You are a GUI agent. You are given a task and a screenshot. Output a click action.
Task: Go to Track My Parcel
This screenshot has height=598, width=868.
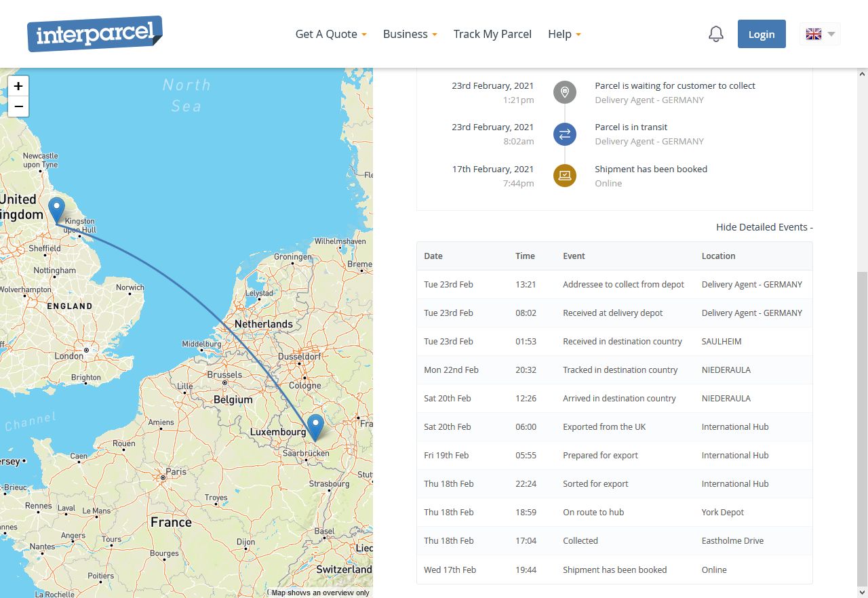(x=492, y=34)
